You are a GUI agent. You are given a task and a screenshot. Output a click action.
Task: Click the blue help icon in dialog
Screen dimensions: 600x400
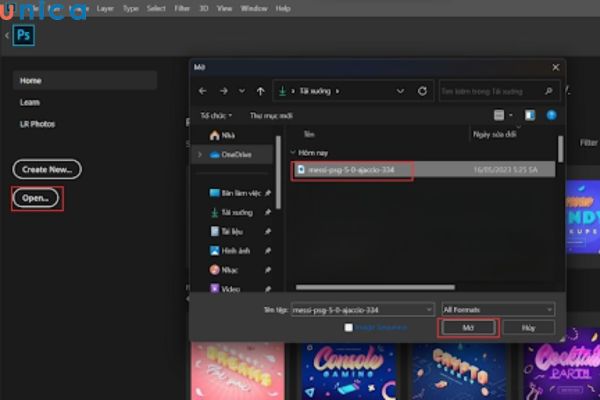[x=549, y=115]
